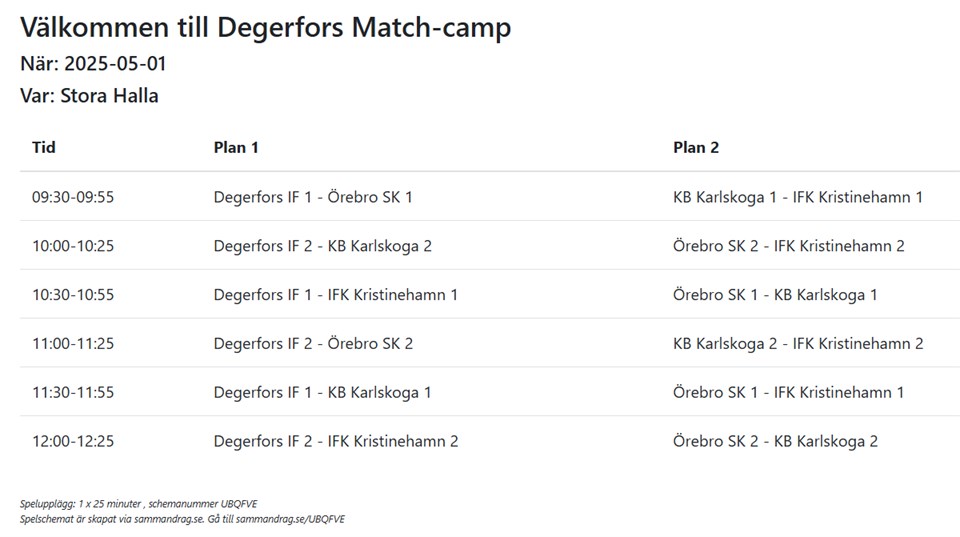960x537 pixels.
Task: Pick Örebro SK 2 - IFK Kristinehamn 2 match
Action: point(789,246)
